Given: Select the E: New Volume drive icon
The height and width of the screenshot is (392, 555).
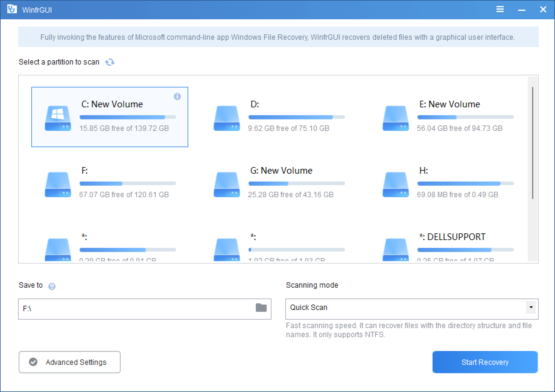Looking at the screenshot, I should pos(396,118).
